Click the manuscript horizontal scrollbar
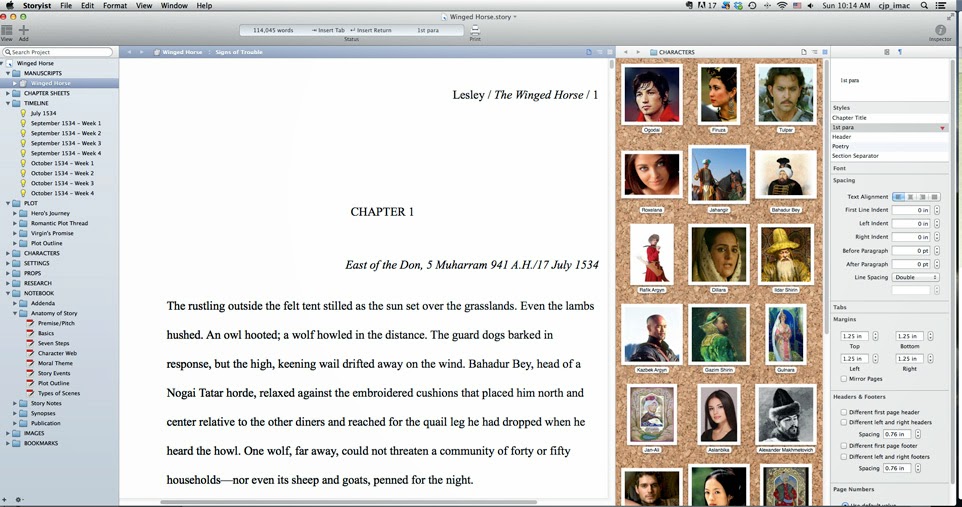 pyautogui.click(x=348, y=502)
